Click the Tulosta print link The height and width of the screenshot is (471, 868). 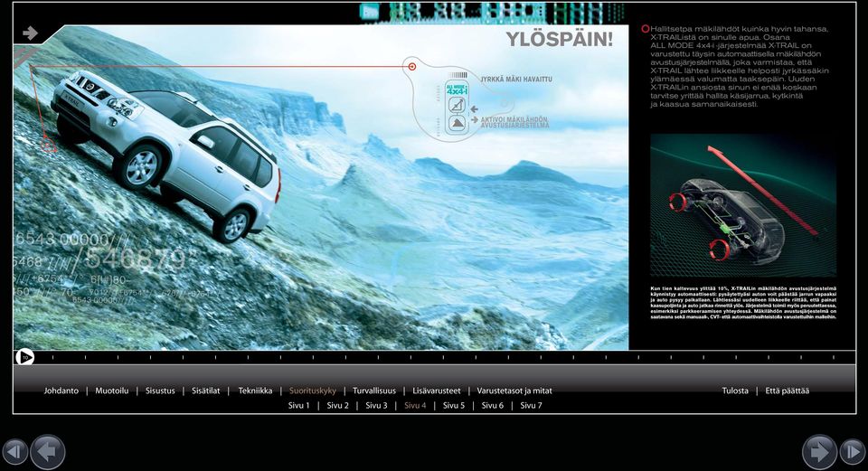click(735, 391)
